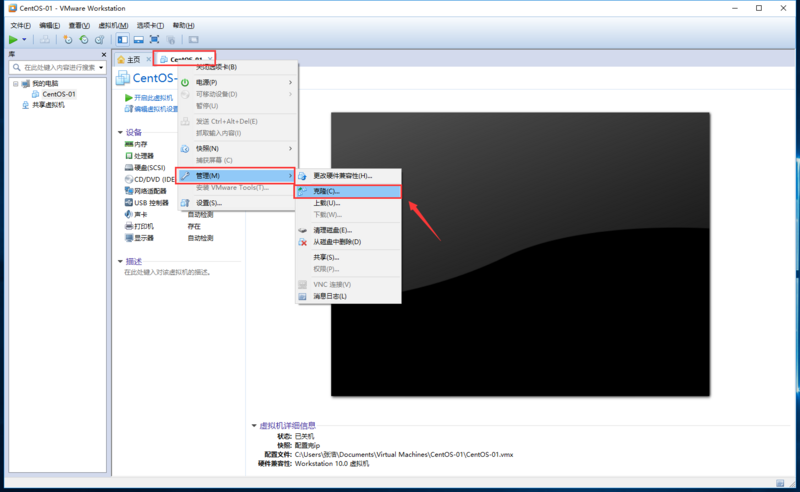The width and height of the screenshot is (800, 492).
Task: Select the 显示器 display row
Action: (x=139, y=238)
